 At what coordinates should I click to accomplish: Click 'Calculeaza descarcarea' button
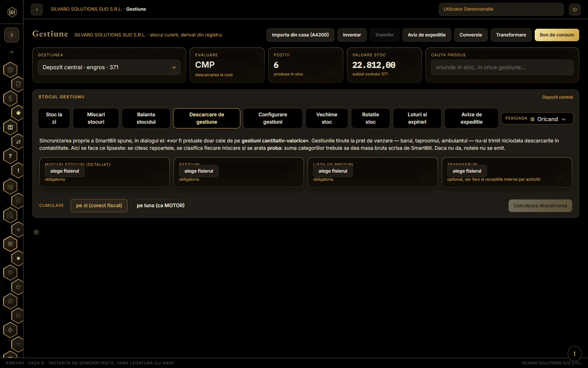(540, 206)
